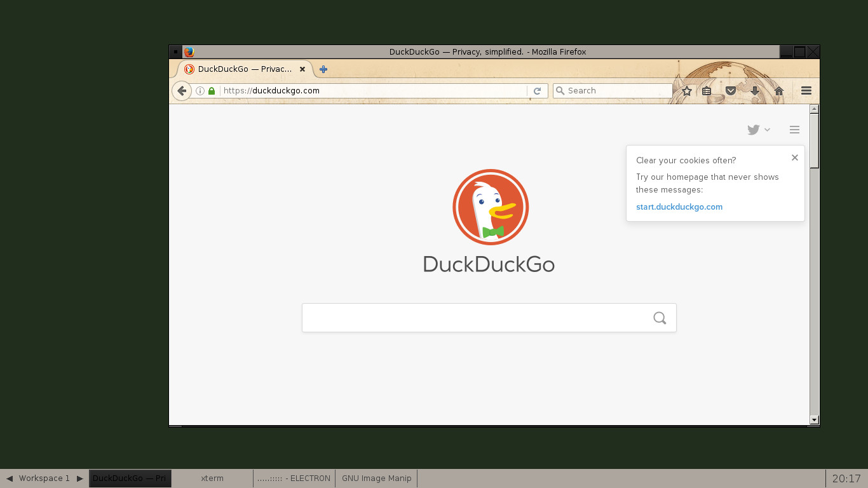
Task: Click the page scrollbar down arrow
Action: click(815, 420)
